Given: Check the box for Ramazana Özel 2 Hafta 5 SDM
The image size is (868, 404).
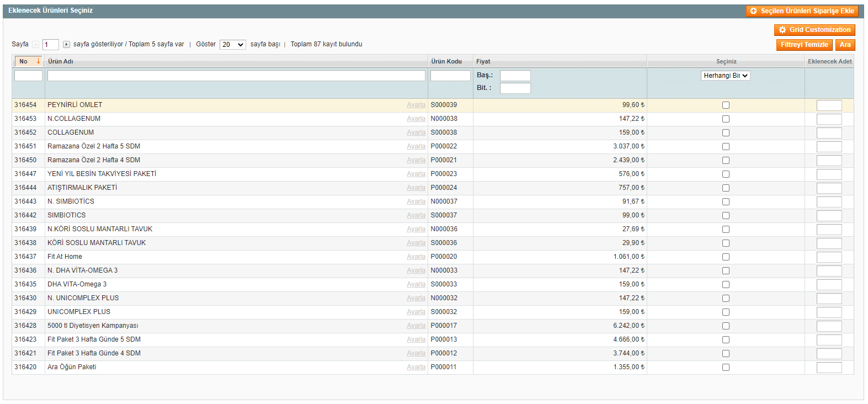Looking at the screenshot, I should pyautogui.click(x=726, y=146).
